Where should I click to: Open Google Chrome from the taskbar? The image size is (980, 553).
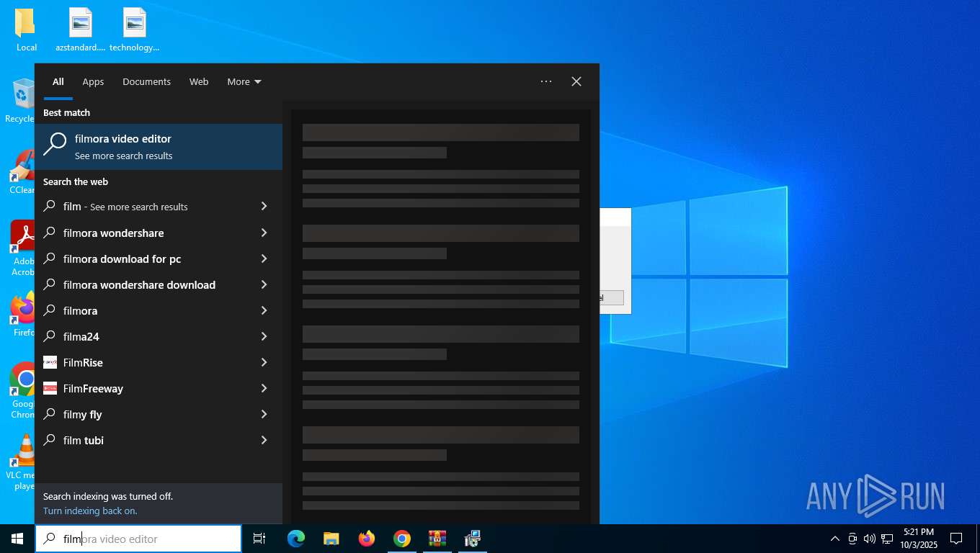402,539
